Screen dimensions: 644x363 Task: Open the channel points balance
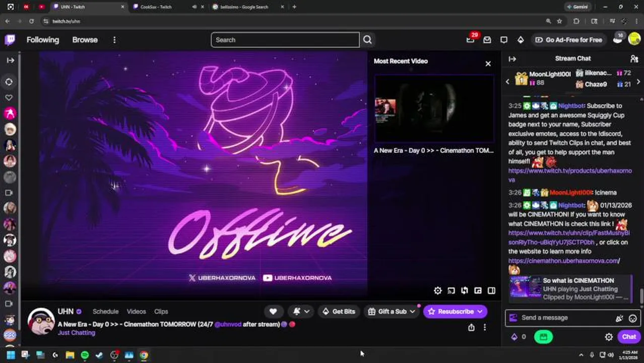pyautogui.click(x=519, y=337)
